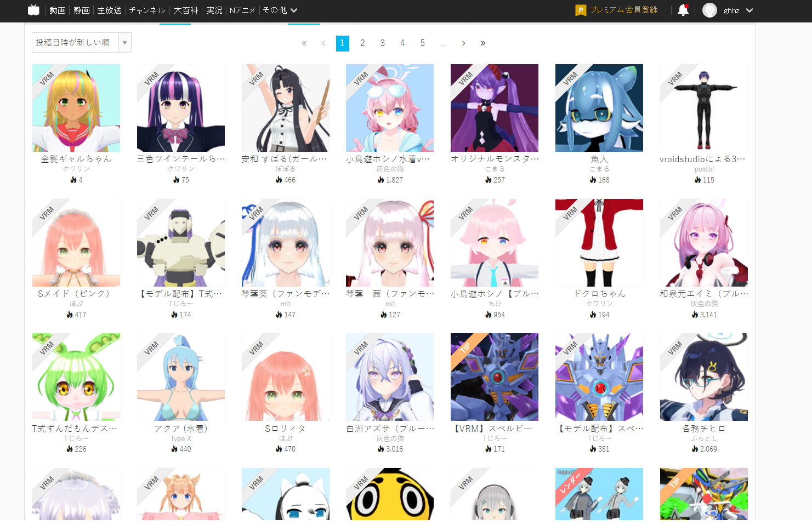Open the 和泉元エイミ model thumbnail
This screenshot has height=525, width=812.
(x=704, y=243)
